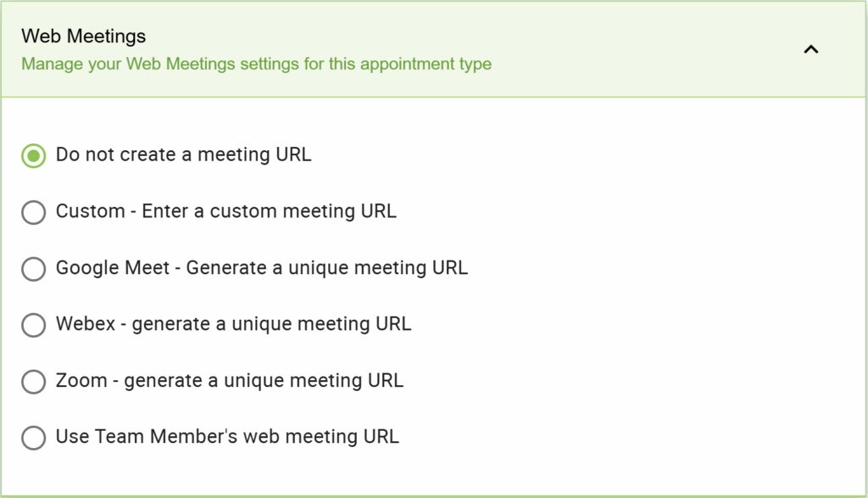Viewport: 868px width, 498px height.
Task: Click the selected radio indicator next to 'Do not create'
Action: [x=33, y=155]
